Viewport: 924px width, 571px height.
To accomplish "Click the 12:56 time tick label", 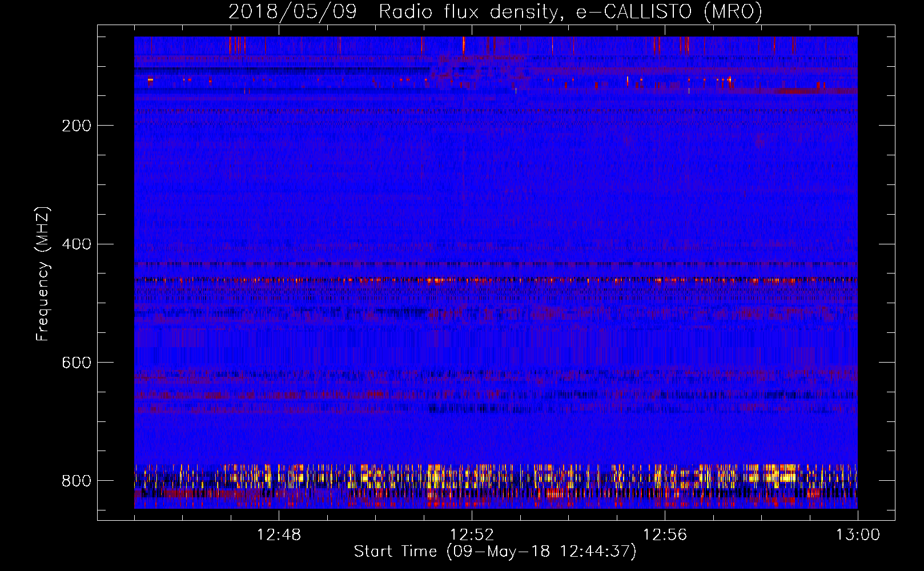I will (665, 535).
